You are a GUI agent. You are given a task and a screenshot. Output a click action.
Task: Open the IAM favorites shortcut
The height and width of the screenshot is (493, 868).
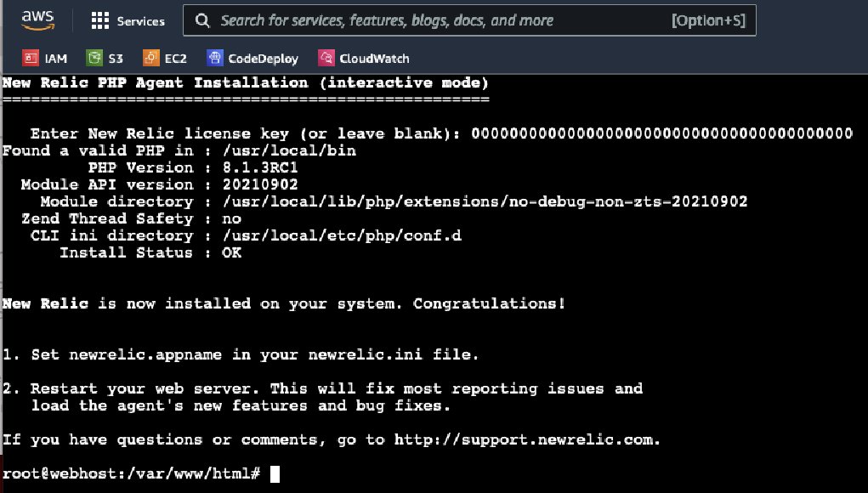pyautogui.click(x=45, y=58)
